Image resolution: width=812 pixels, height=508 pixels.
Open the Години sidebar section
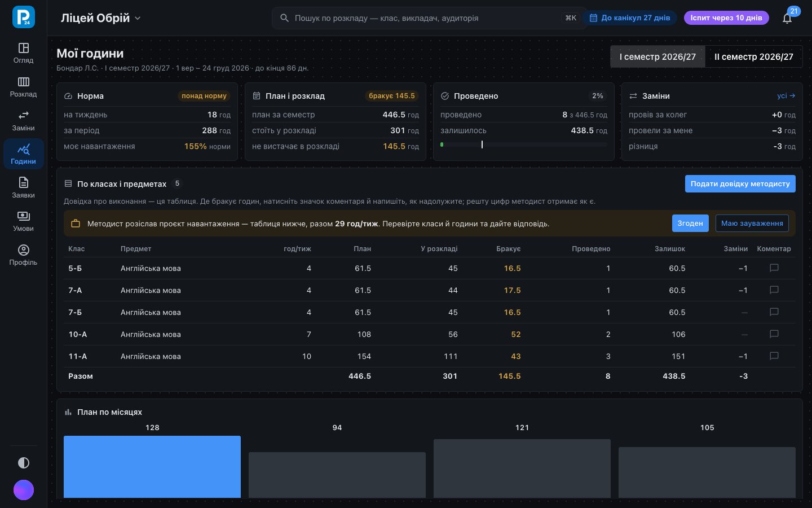(24, 154)
